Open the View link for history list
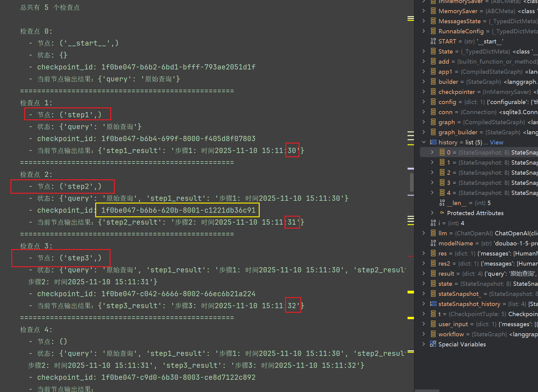This screenshot has width=538, height=392. click(496, 142)
